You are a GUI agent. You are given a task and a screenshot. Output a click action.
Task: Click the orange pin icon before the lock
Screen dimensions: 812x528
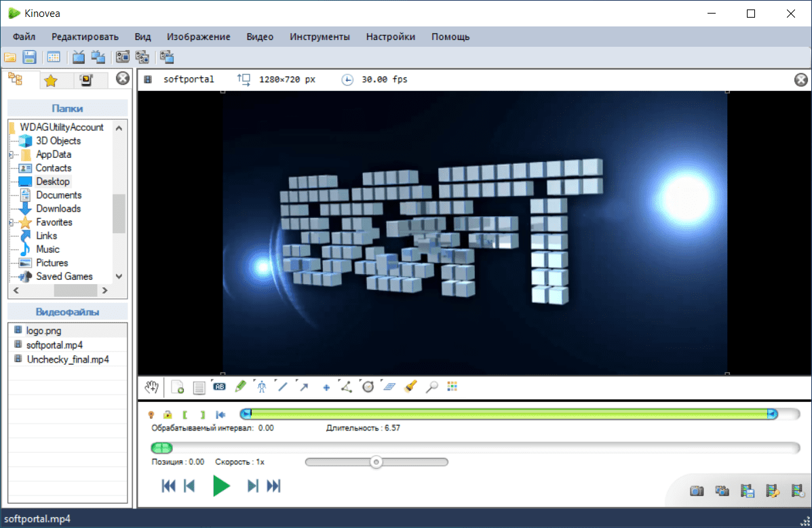click(151, 415)
